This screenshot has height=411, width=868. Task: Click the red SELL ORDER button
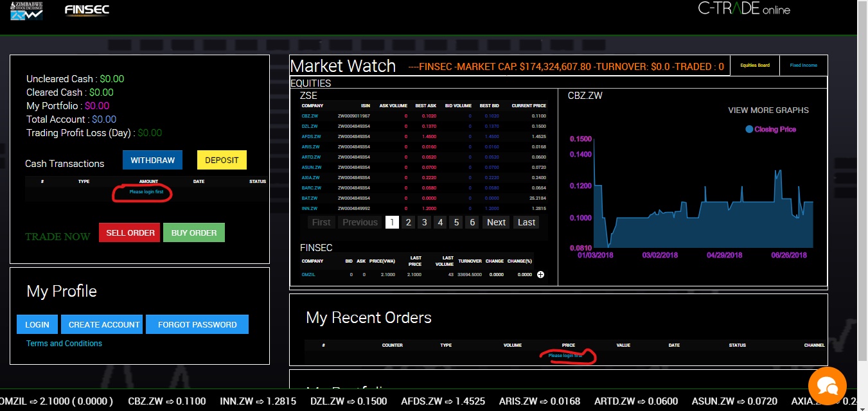[x=130, y=232]
